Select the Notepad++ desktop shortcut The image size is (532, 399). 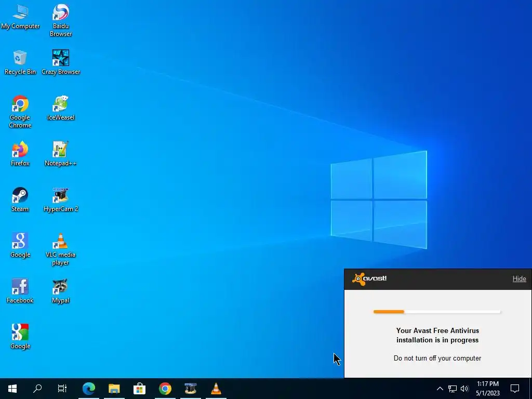61,154
